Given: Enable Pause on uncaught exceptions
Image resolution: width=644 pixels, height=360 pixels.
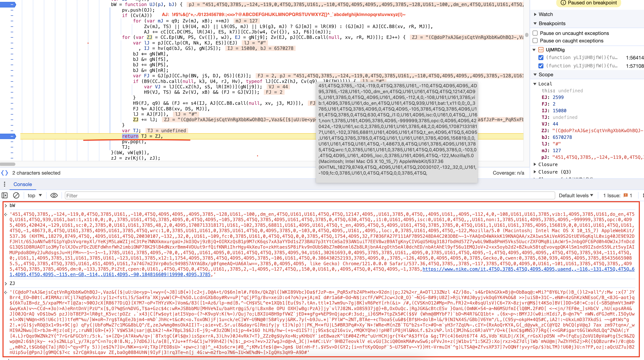Looking at the screenshot, I should tap(535, 33).
